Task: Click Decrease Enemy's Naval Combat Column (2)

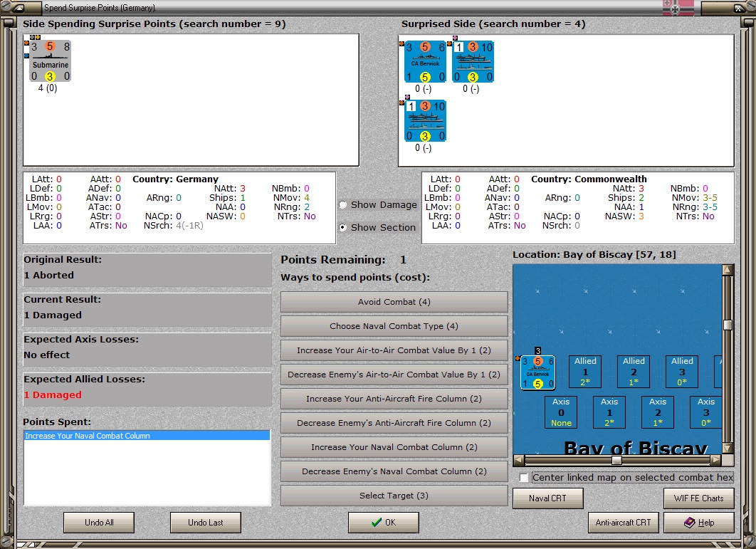Action: click(x=394, y=471)
